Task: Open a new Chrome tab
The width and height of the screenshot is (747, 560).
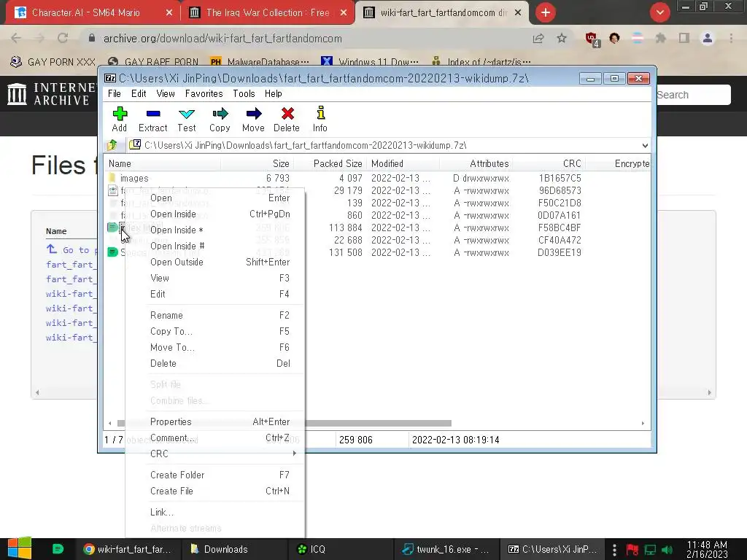Action: pos(546,12)
